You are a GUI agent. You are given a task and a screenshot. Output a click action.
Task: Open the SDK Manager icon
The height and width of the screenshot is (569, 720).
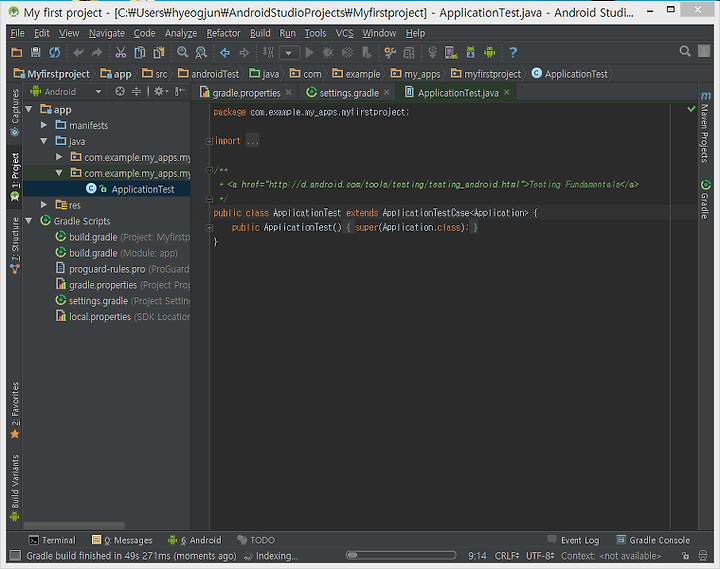click(x=471, y=52)
